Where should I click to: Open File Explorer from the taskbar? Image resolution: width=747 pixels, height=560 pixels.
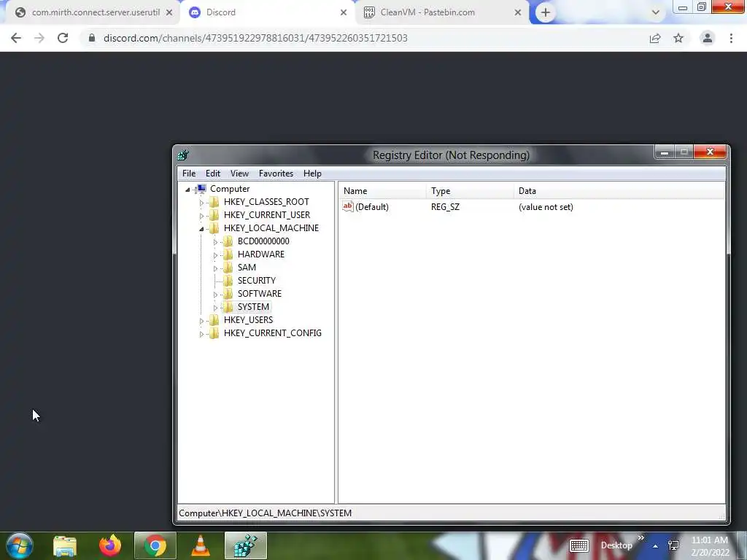tap(65, 545)
